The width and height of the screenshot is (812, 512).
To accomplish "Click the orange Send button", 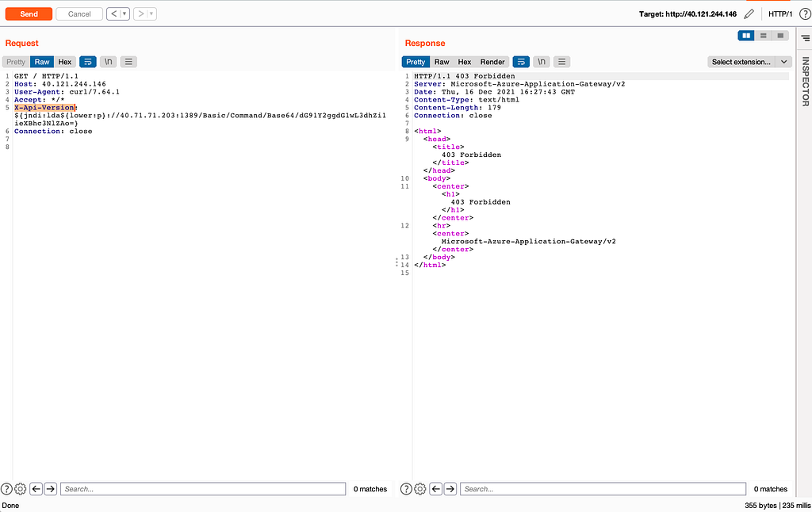I will [29, 14].
